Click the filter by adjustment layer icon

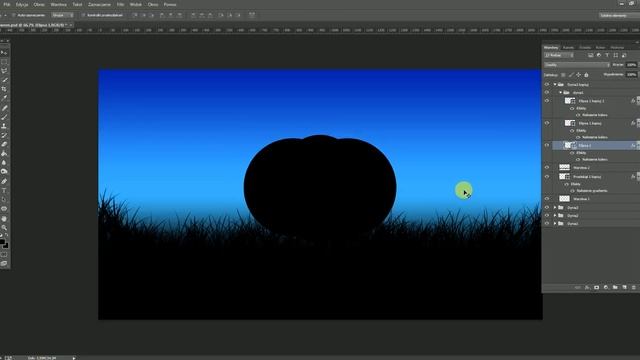click(x=599, y=55)
